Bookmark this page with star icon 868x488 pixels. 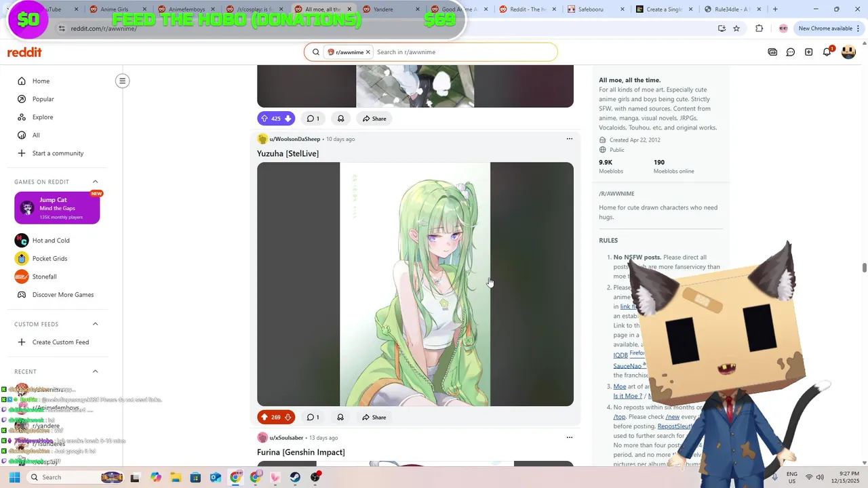coord(736,28)
